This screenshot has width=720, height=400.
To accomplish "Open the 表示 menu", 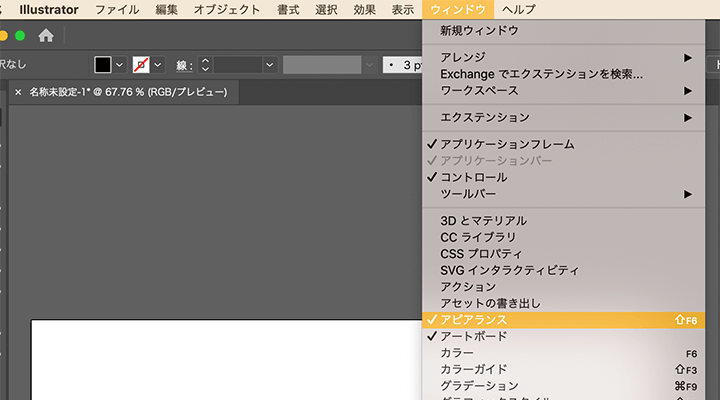I will tap(402, 9).
